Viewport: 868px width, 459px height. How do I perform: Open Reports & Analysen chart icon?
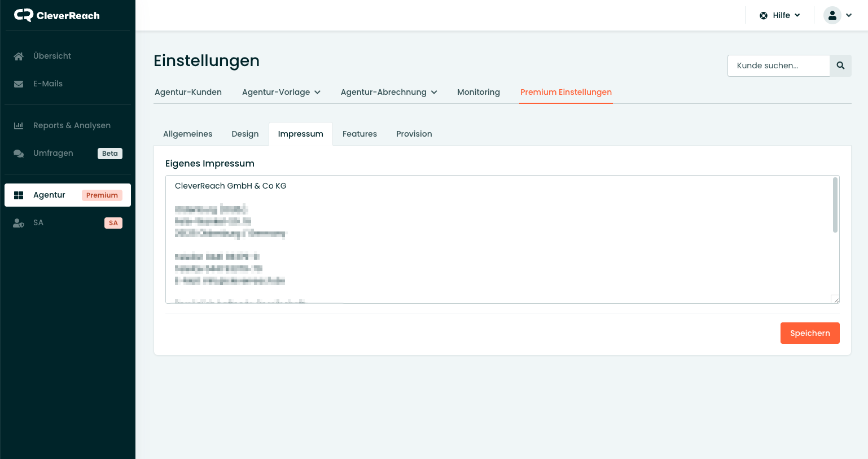(19, 126)
